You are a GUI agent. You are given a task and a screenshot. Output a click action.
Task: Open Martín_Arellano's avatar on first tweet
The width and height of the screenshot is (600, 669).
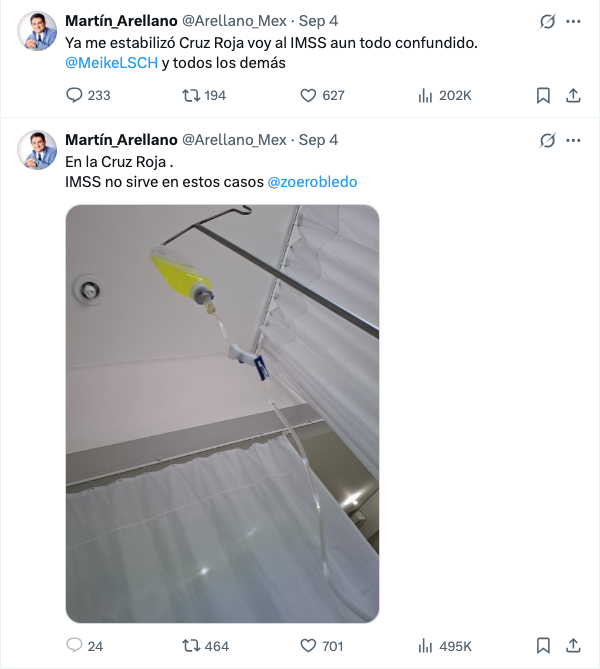click(37, 31)
